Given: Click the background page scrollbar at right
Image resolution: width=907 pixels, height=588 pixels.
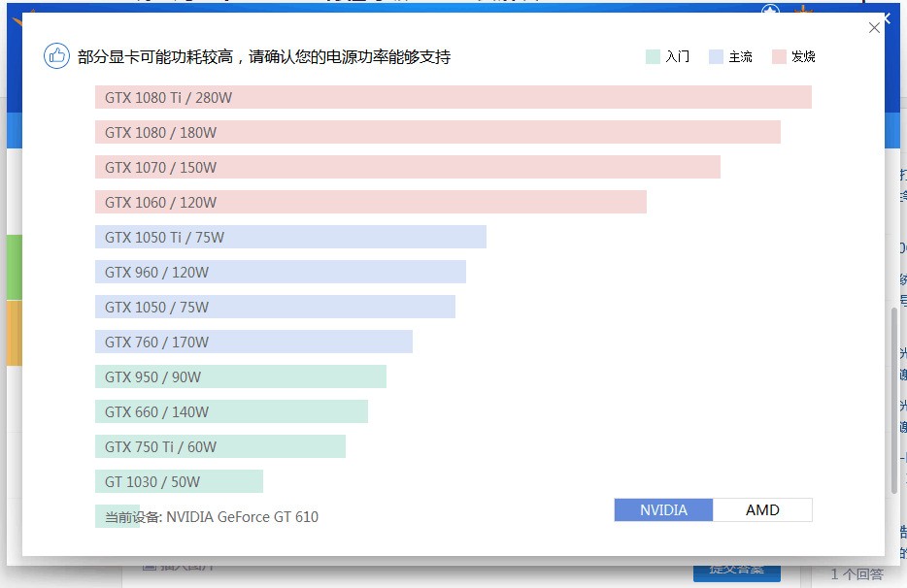Looking at the screenshot, I should [894, 400].
